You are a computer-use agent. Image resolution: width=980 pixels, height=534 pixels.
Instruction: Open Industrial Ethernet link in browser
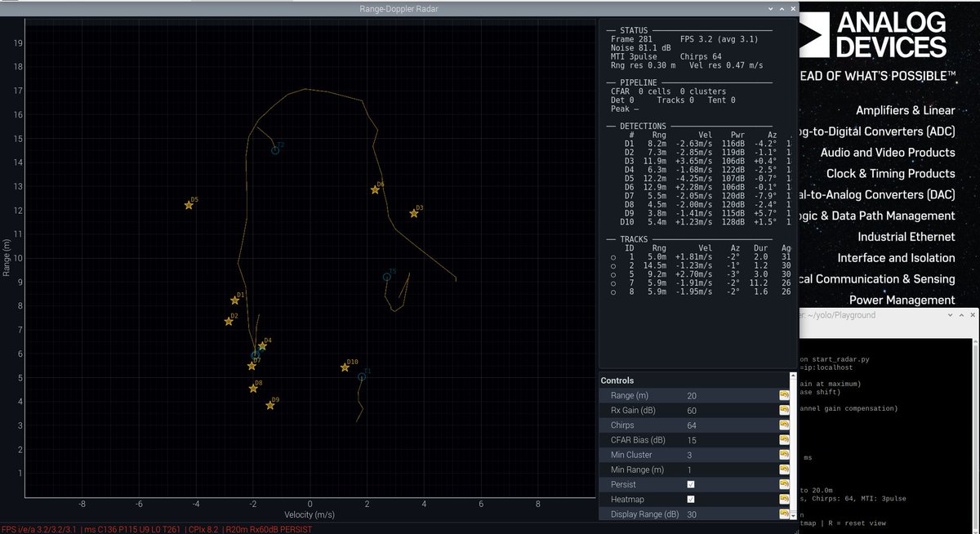tap(906, 237)
